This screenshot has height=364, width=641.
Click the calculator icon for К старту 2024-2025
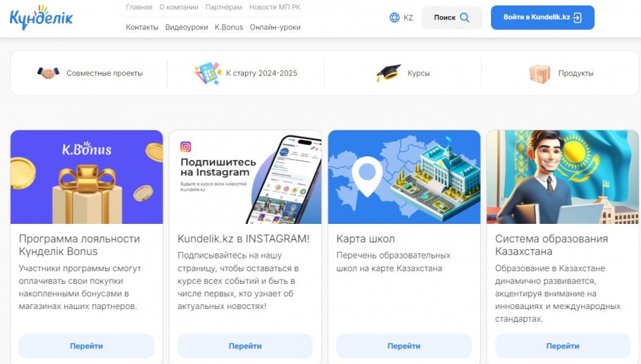tap(208, 73)
